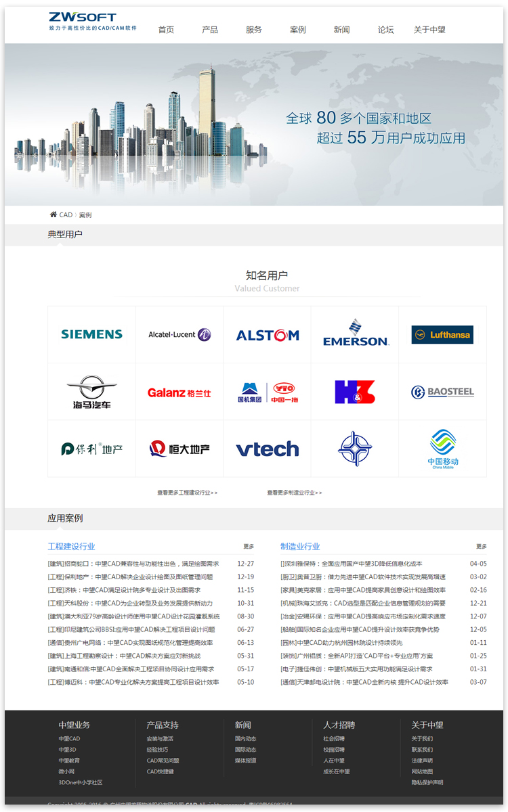Open the Siemens customer logo
508x812 pixels.
pyautogui.click(x=91, y=334)
